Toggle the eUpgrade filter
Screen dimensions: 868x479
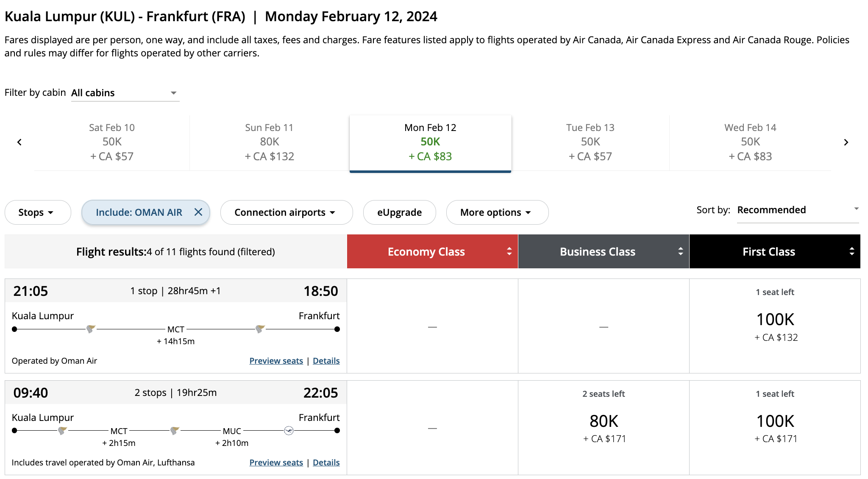point(399,212)
